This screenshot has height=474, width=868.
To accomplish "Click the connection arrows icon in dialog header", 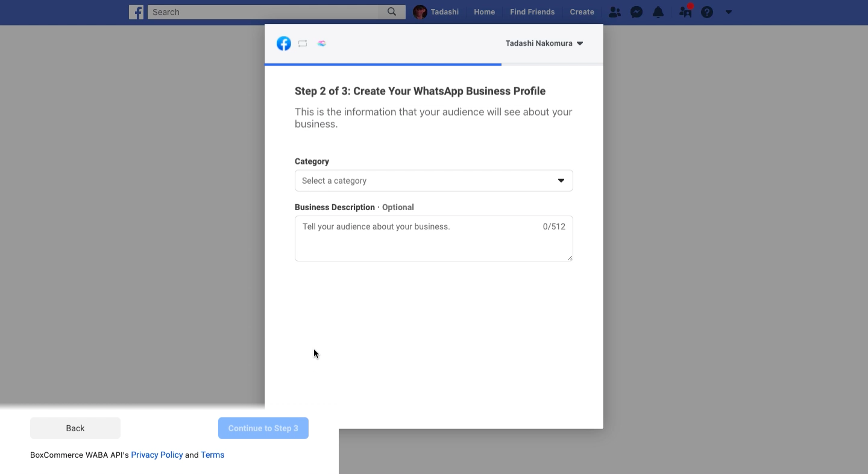I will [x=303, y=43].
